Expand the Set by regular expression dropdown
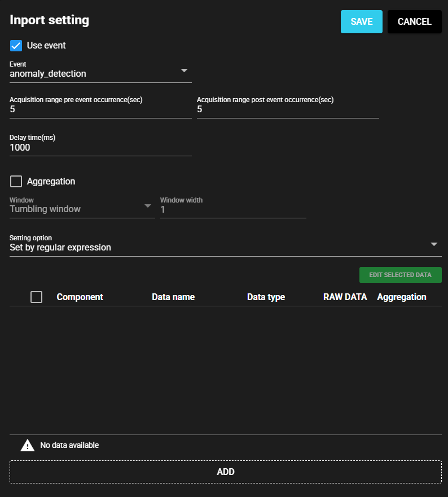The width and height of the screenshot is (448, 497). [x=226, y=247]
